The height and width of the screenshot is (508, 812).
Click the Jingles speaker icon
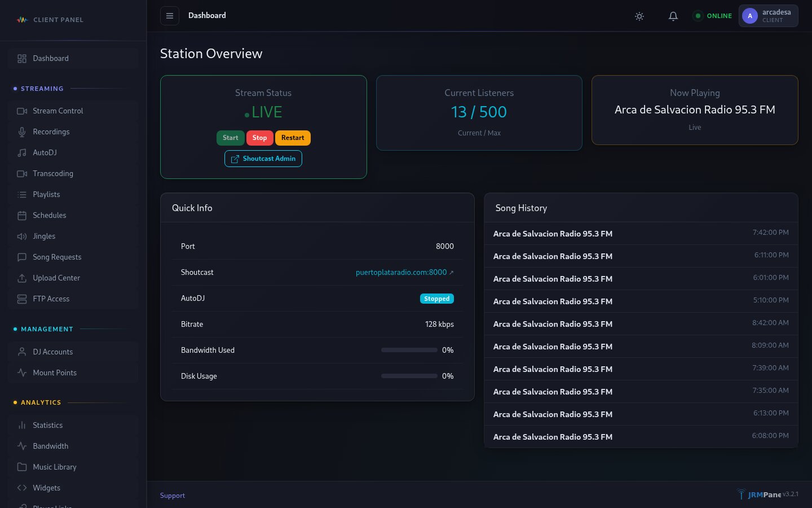point(22,237)
